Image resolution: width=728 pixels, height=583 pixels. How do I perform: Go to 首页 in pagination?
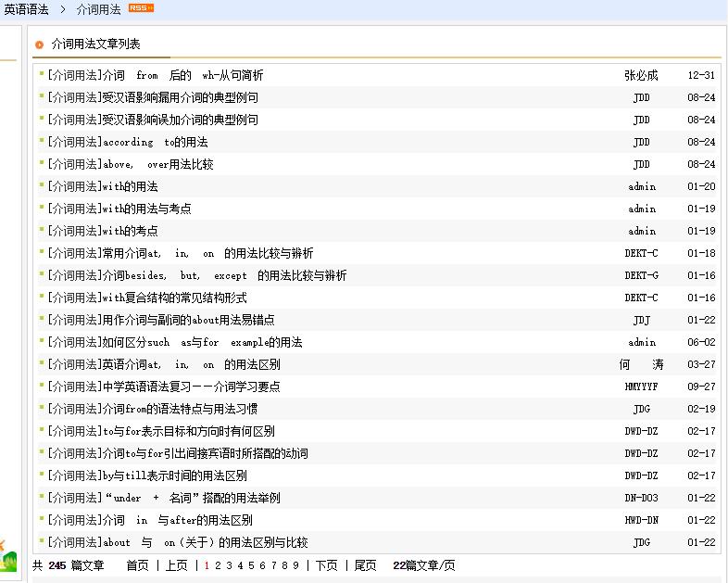click(x=137, y=565)
